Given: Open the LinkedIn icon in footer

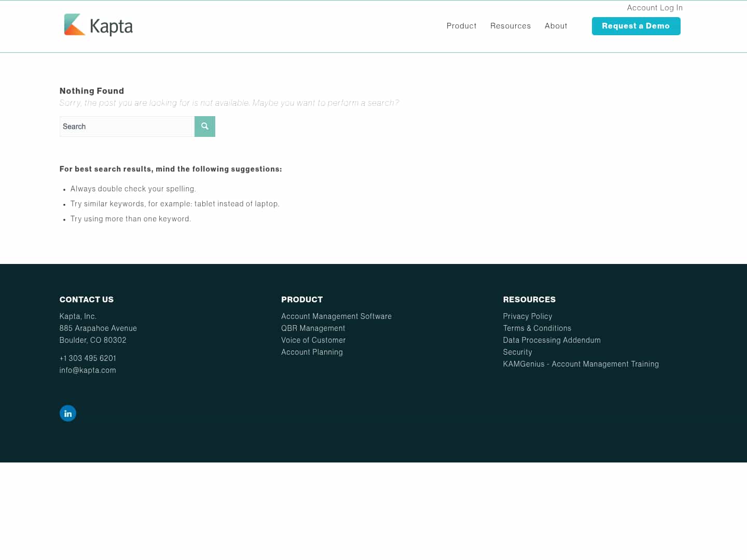Looking at the screenshot, I should [x=68, y=413].
